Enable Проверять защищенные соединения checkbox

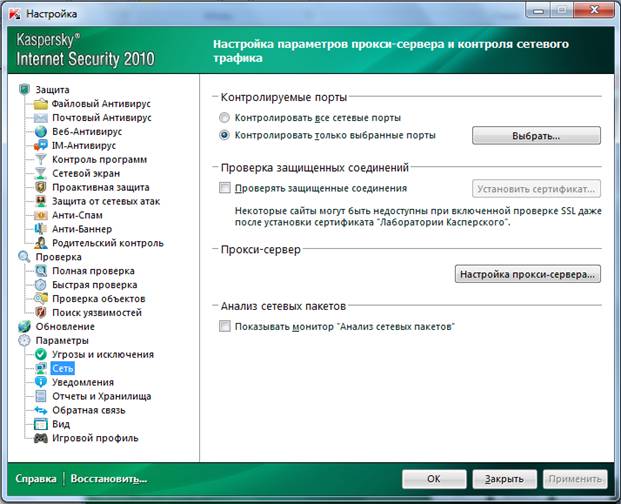[x=225, y=188]
